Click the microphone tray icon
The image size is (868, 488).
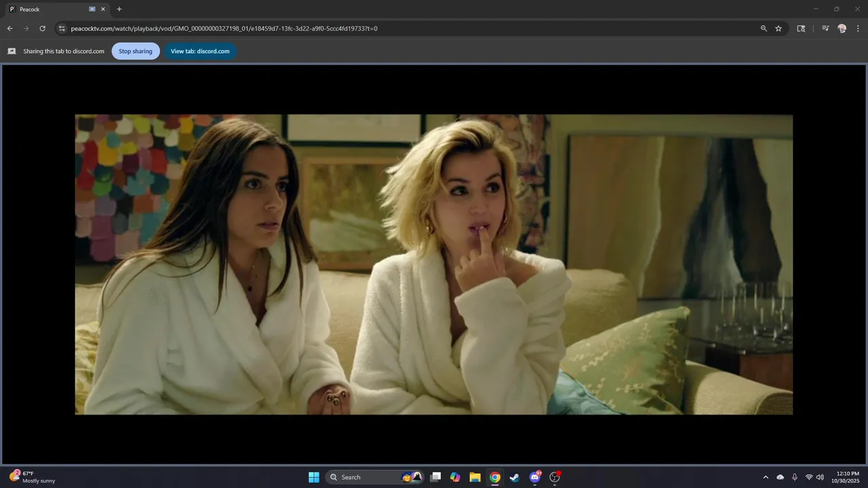(x=794, y=477)
